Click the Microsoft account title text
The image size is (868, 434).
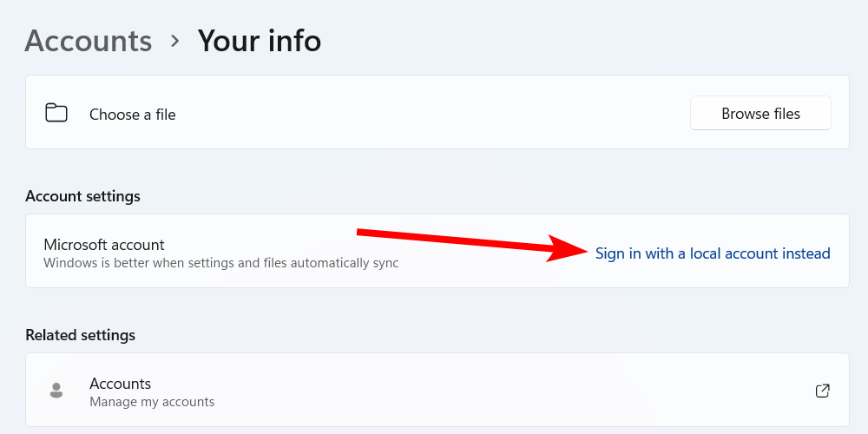coord(104,245)
